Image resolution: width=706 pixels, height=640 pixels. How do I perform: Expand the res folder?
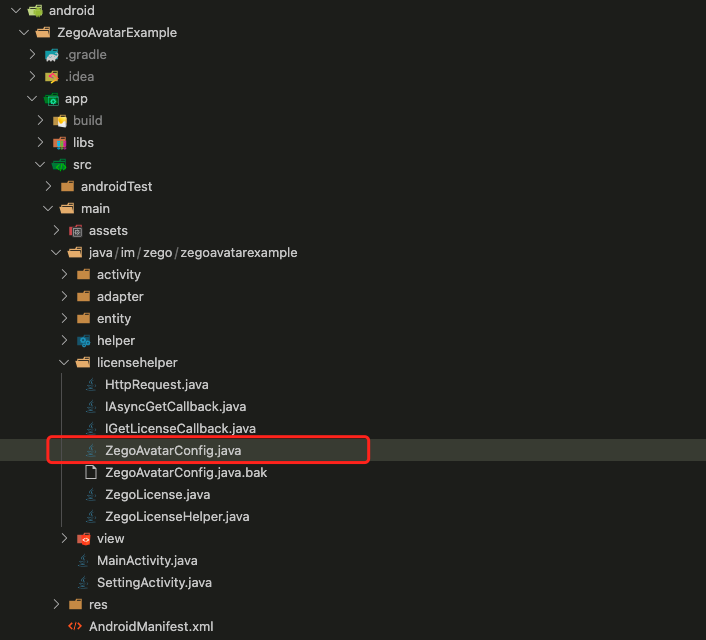(x=56, y=604)
